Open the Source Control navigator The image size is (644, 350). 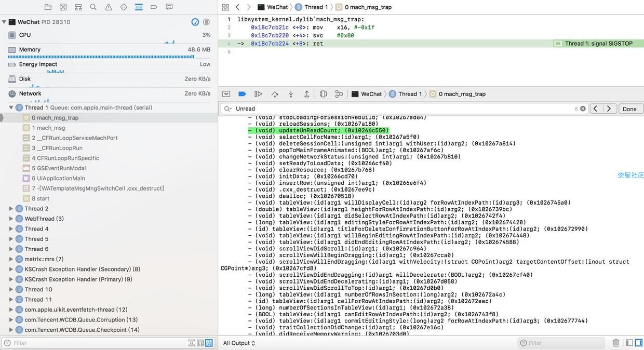click(63, 7)
